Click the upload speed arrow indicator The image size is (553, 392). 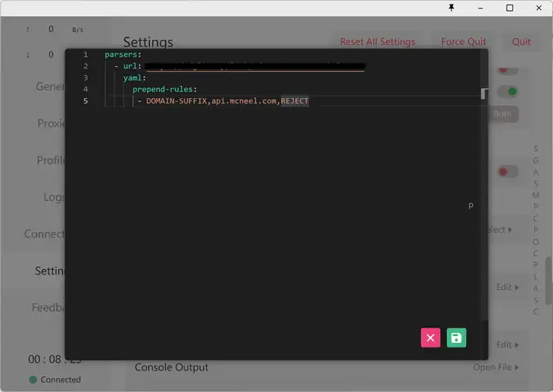coord(28,30)
